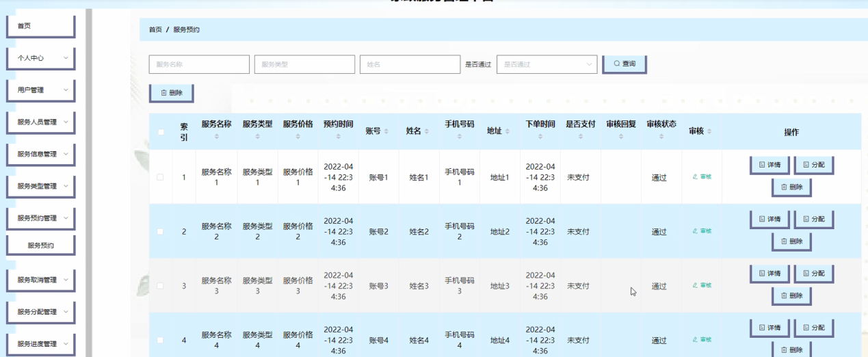
Task: Sort by 审核状态 column arrows
Action: coord(661,137)
